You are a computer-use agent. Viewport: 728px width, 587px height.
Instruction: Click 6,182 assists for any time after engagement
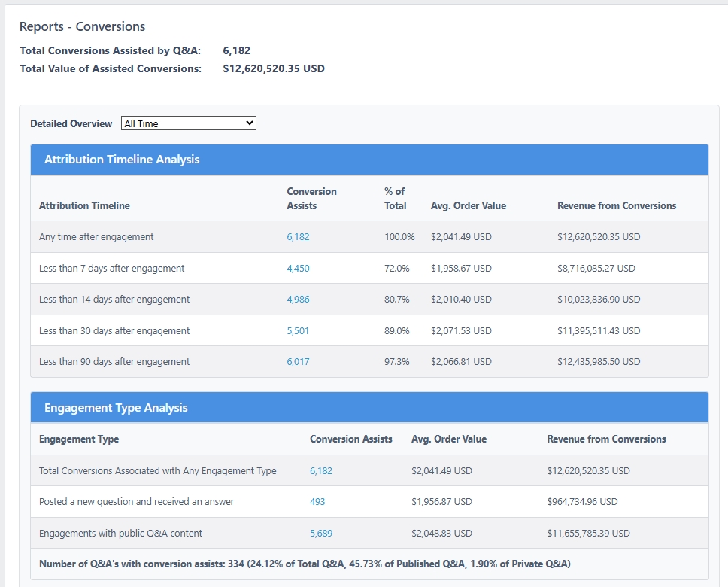point(298,237)
